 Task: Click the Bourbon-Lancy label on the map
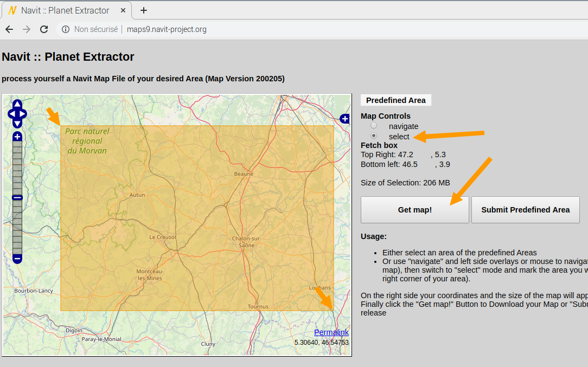34,291
